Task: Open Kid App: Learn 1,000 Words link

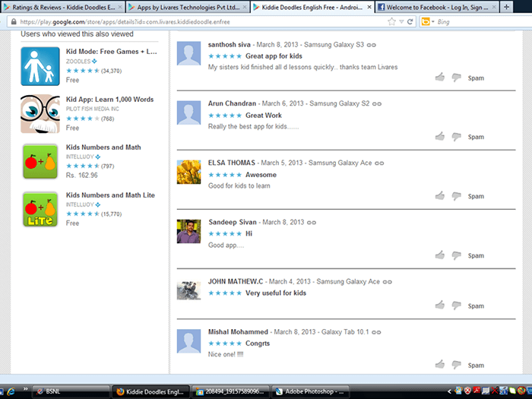Action: 109,100
